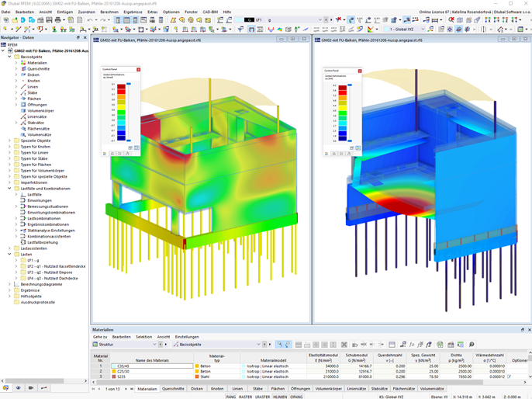Close the left view's Control Panel

click(138, 70)
